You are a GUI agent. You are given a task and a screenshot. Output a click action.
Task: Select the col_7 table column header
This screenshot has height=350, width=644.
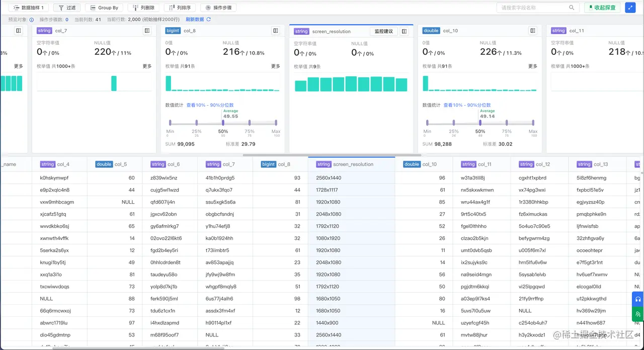[x=225, y=164]
